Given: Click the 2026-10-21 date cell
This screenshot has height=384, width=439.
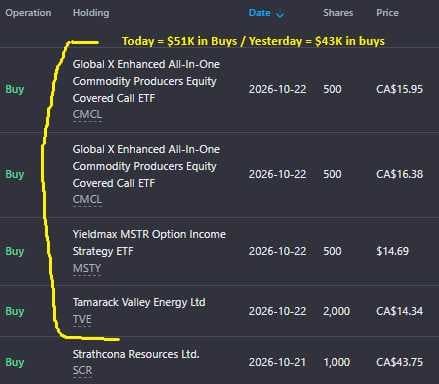Looking at the screenshot, I should coord(277,362).
